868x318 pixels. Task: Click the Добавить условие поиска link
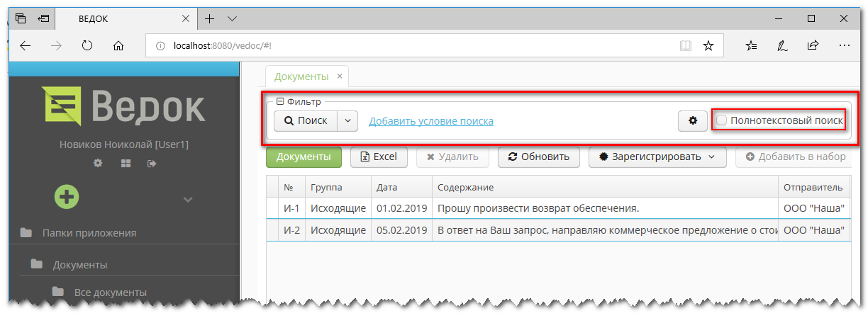pyautogui.click(x=431, y=121)
